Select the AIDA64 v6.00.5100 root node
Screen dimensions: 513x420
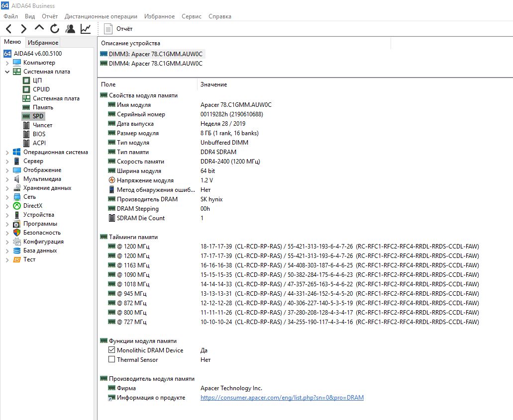pos(32,53)
